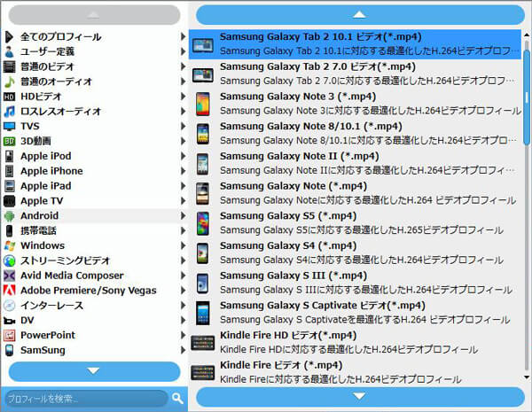532x412 pixels.
Task: Click the DV camcorder icon
Action: pyautogui.click(x=9, y=321)
